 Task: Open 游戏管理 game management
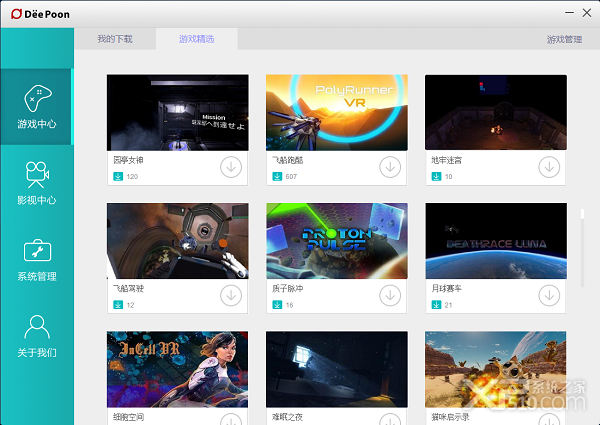(564, 39)
